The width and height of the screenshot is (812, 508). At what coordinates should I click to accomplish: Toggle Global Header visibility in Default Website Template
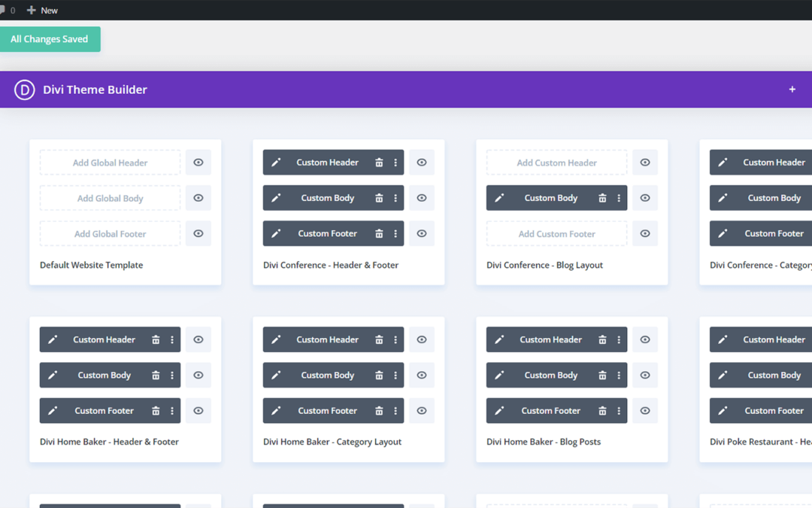click(198, 163)
